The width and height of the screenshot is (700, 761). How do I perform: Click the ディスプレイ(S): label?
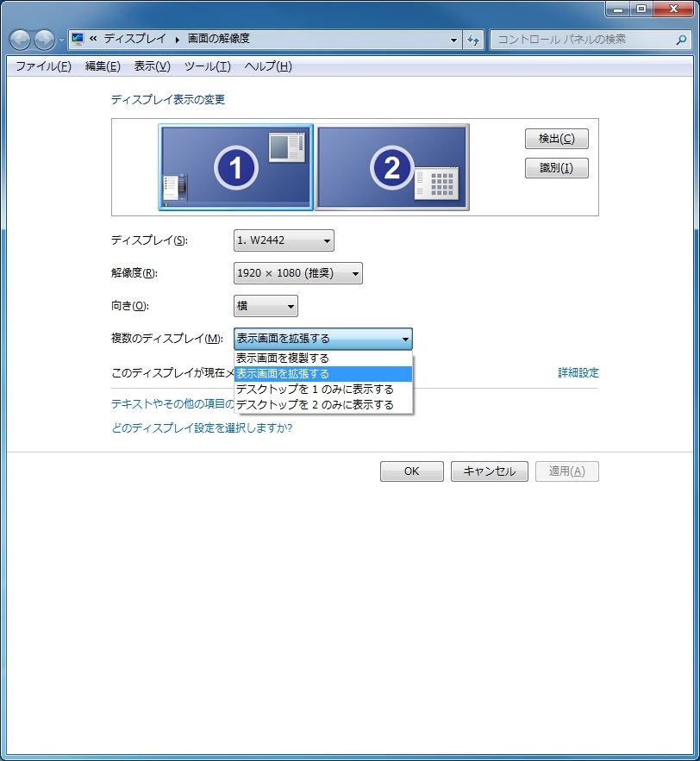click(x=149, y=240)
